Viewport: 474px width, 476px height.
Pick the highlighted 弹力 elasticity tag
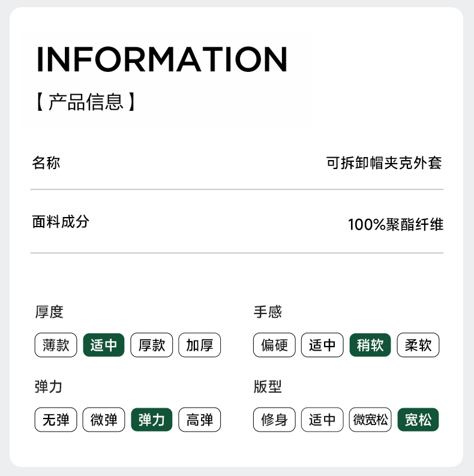click(x=152, y=420)
